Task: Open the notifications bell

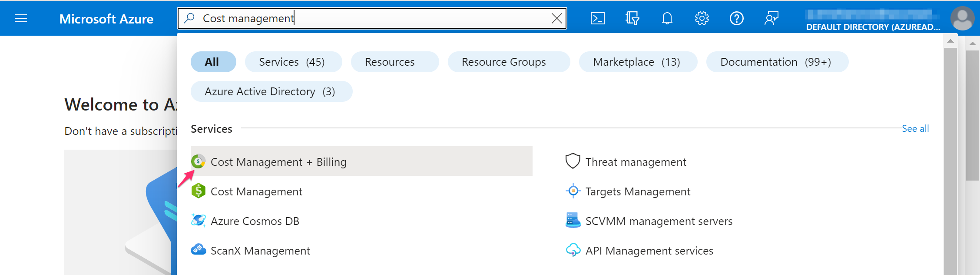Action: point(667,18)
